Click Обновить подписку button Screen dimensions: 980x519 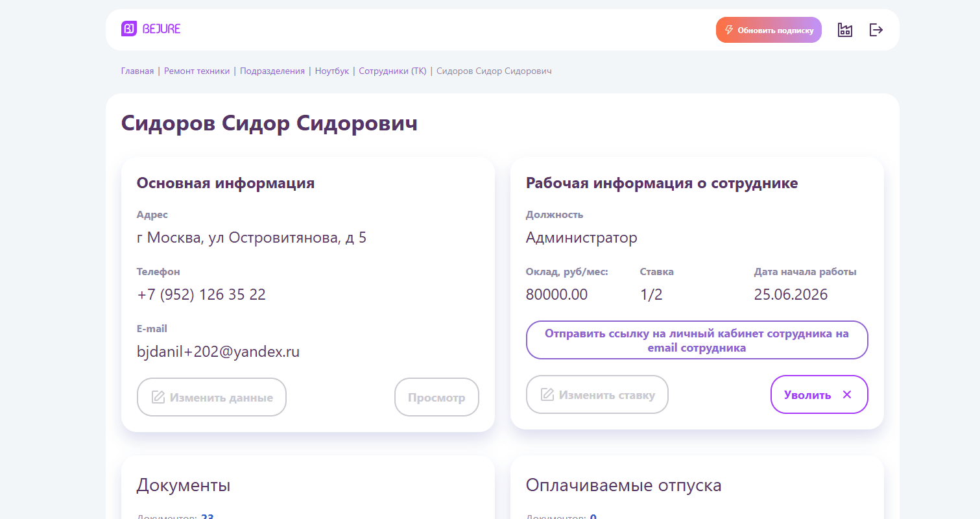coord(769,30)
